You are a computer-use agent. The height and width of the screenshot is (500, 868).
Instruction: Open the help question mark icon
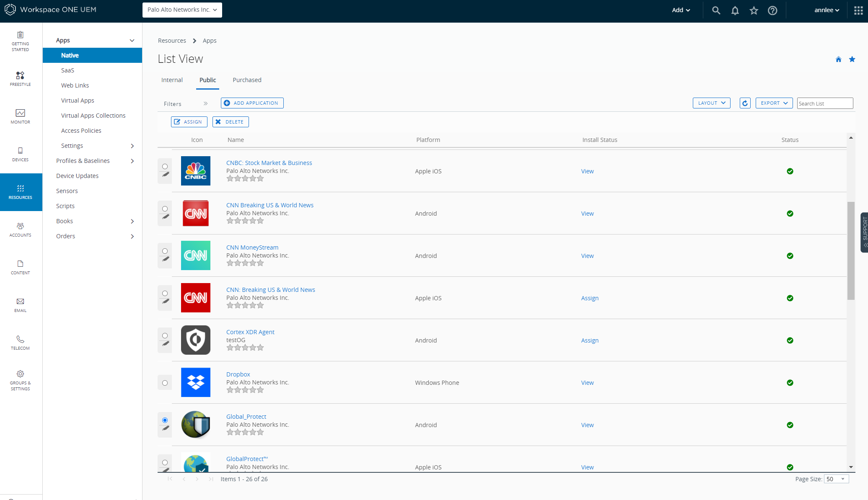tap(772, 10)
